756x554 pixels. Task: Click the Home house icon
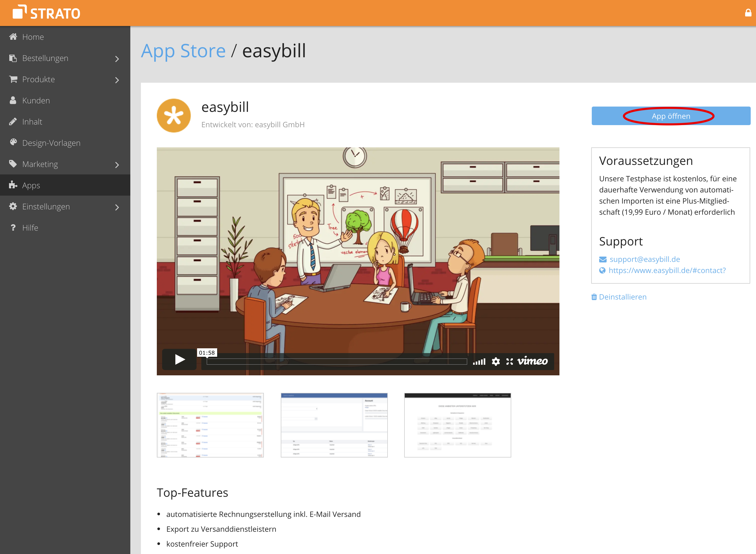point(13,37)
